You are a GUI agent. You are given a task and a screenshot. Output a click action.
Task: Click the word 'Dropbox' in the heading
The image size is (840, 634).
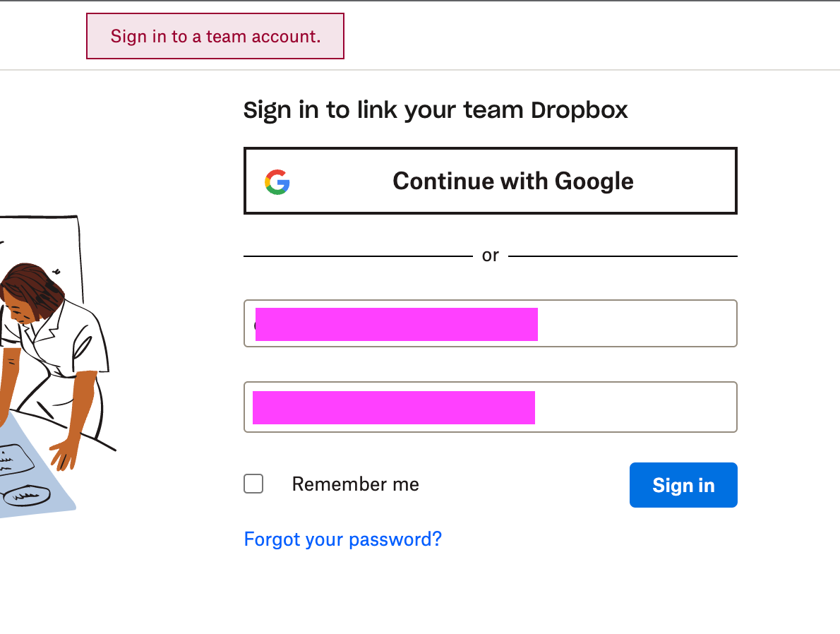click(x=579, y=111)
